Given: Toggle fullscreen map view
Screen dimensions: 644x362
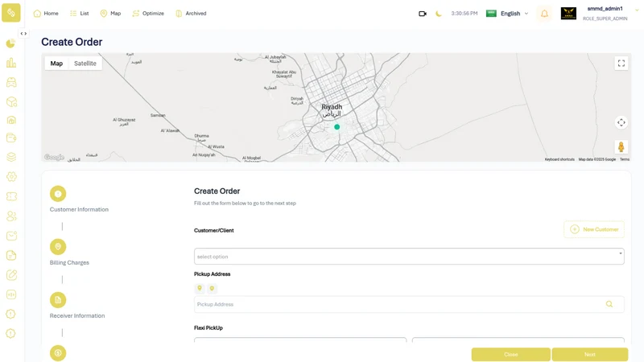Looking at the screenshot, I should [621, 64].
